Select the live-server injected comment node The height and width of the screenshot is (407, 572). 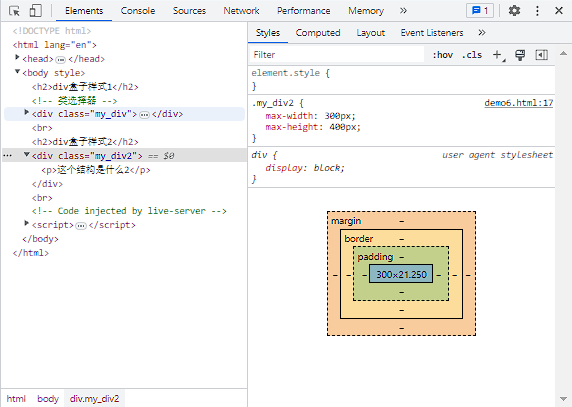[129, 211]
